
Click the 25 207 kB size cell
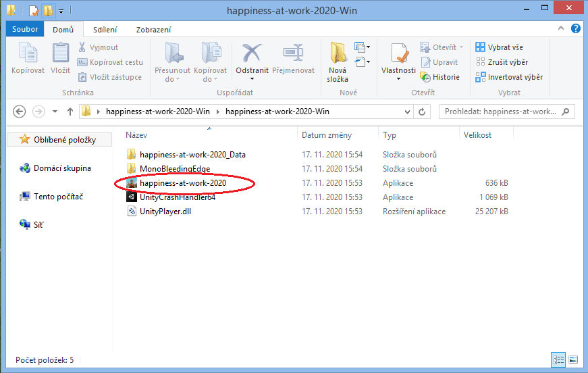pos(491,212)
